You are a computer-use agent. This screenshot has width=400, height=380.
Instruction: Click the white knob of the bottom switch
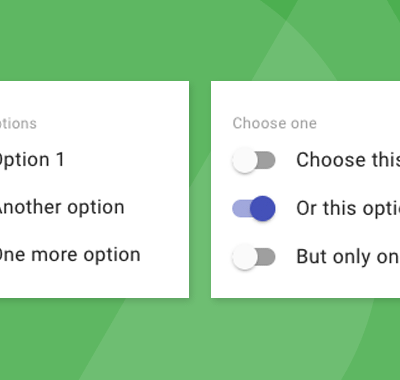245,257
